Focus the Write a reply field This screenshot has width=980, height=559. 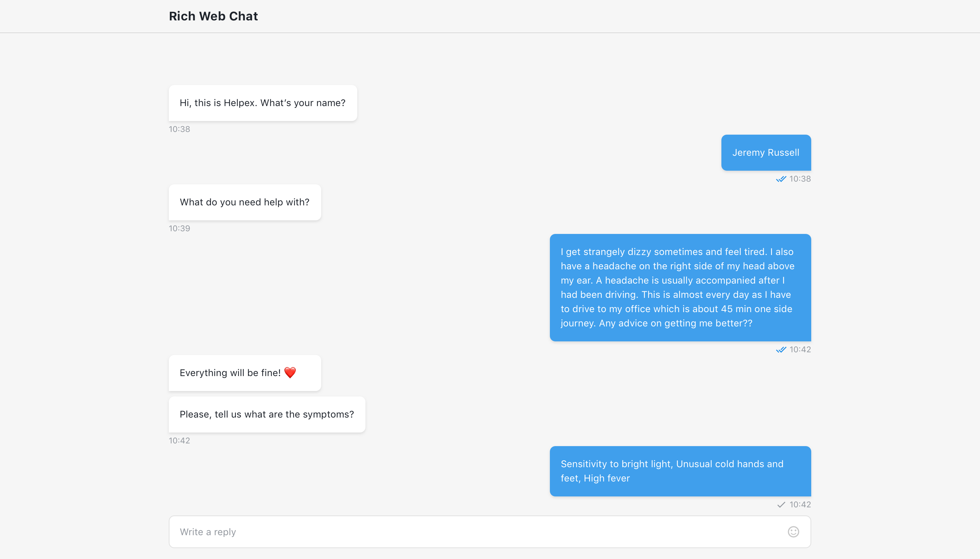(490, 532)
